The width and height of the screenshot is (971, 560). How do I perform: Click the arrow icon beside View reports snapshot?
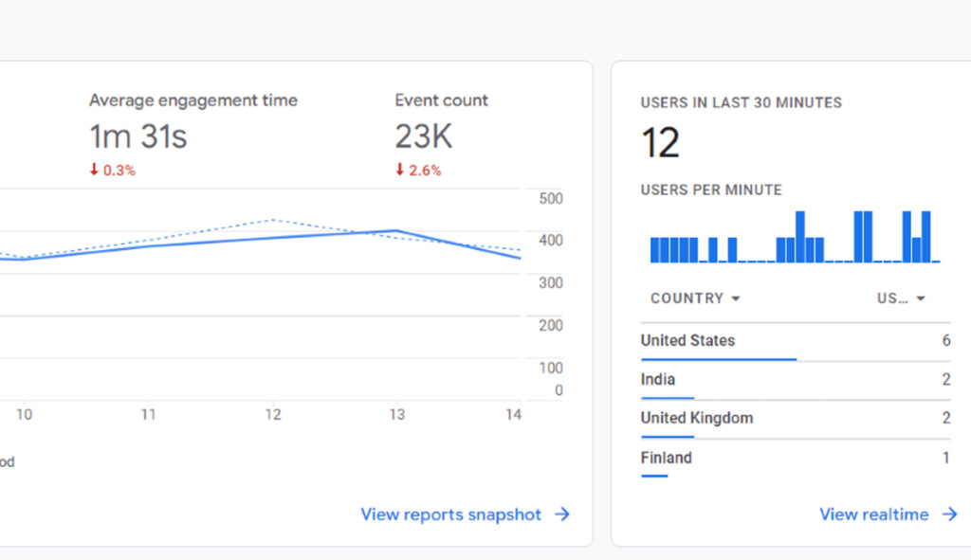(x=562, y=515)
